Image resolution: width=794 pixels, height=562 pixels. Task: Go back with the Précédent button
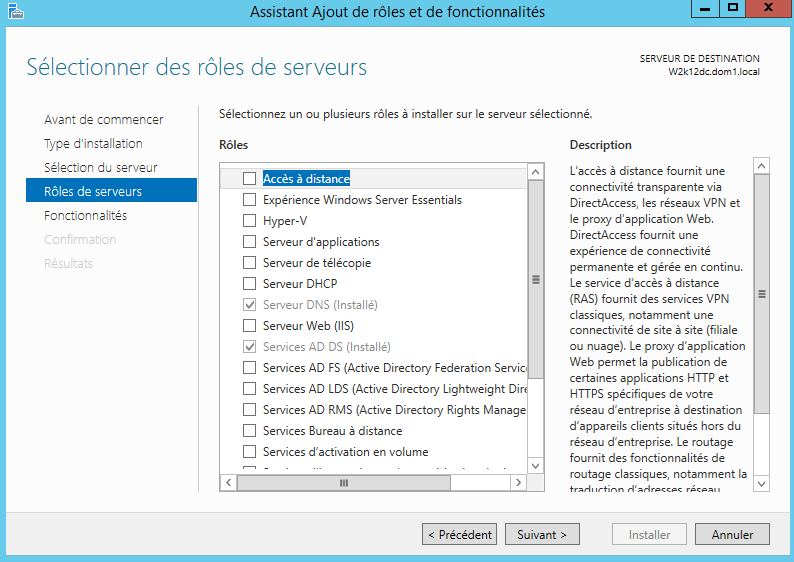[x=459, y=535]
